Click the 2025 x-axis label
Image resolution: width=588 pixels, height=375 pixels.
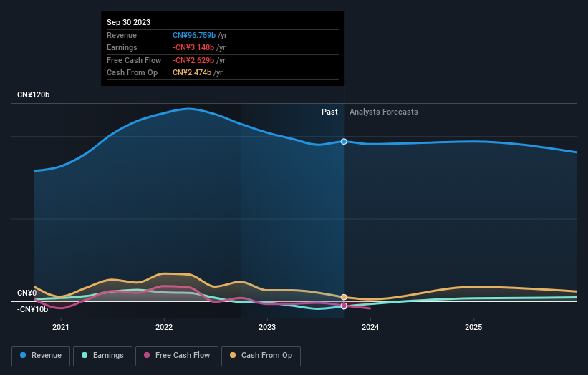(473, 328)
